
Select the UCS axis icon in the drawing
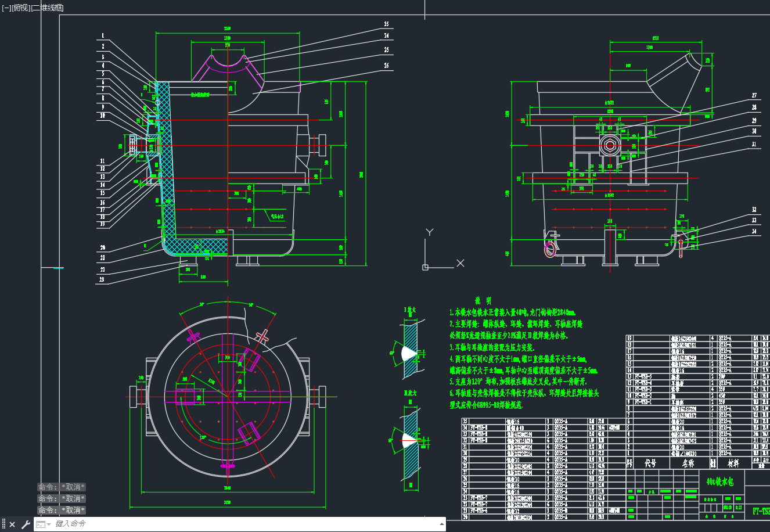pyautogui.click(x=426, y=267)
